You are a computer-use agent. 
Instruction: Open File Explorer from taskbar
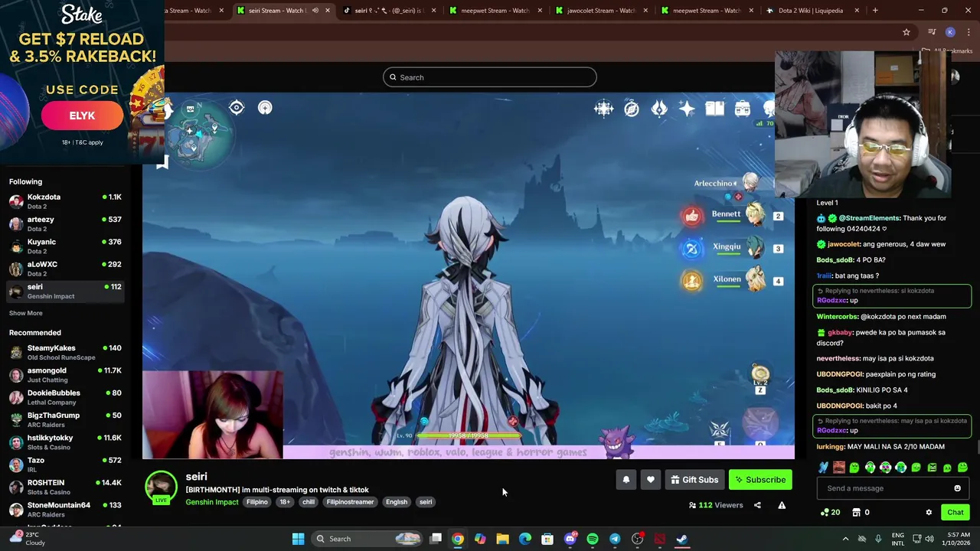pyautogui.click(x=502, y=539)
